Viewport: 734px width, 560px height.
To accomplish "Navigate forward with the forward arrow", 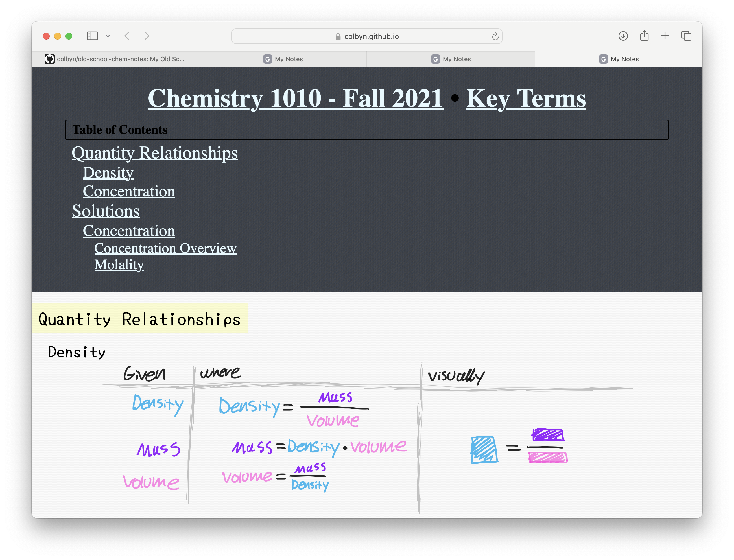I will [147, 36].
